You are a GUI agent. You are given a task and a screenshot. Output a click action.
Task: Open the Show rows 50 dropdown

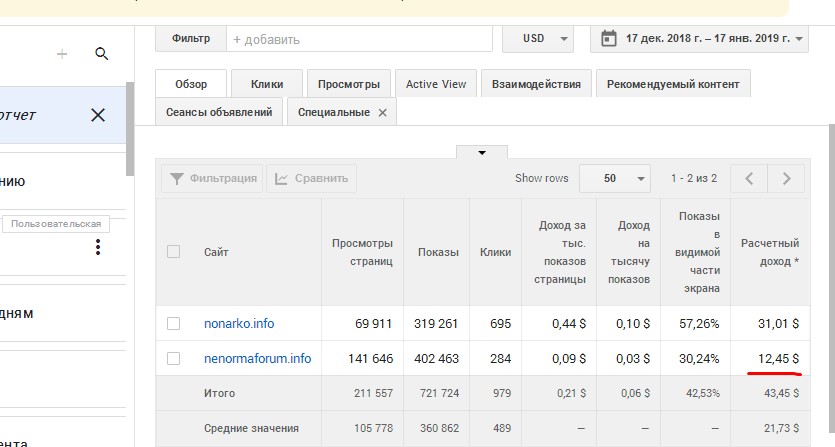point(614,179)
